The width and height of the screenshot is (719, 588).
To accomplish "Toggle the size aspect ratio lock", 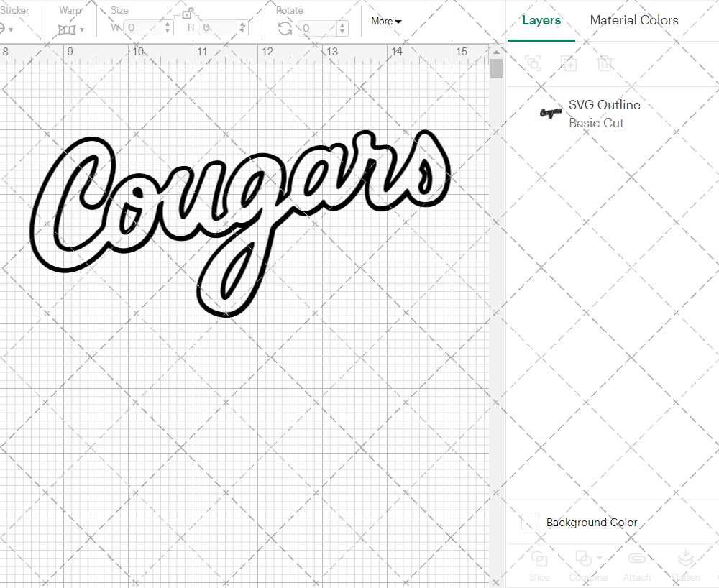I will (x=187, y=13).
